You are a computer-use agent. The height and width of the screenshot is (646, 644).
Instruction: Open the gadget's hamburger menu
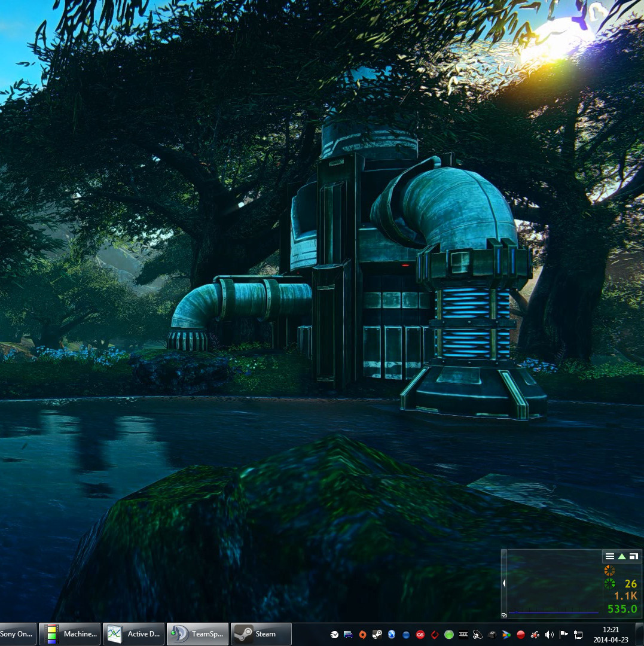pos(610,556)
